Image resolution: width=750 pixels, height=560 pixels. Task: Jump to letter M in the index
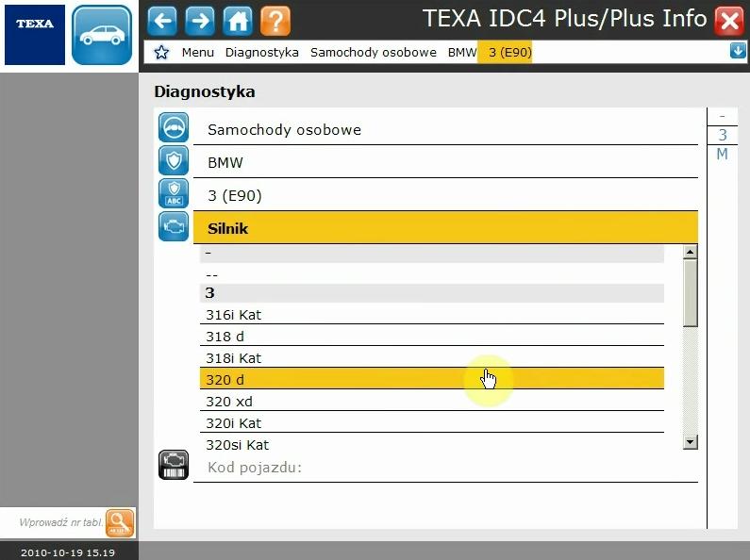tap(722, 155)
